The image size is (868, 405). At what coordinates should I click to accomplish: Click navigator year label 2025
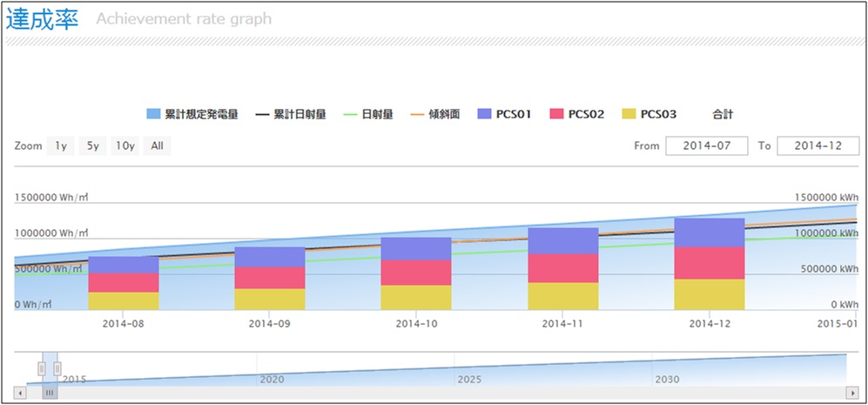[x=469, y=380]
